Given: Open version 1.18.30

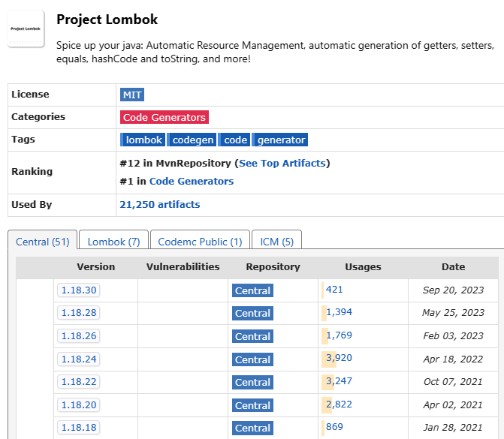Looking at the screenshot, I should point(78,290).
